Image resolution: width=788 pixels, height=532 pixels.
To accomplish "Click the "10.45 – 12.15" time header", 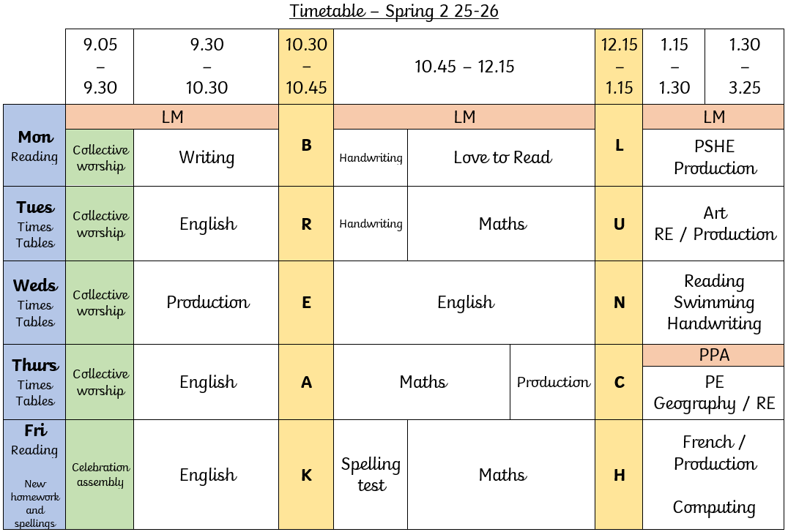I will (x=464, y=67).
